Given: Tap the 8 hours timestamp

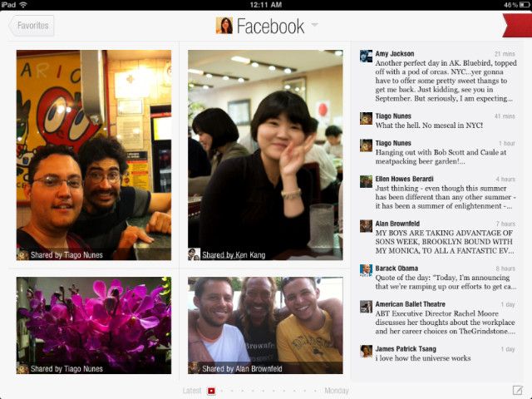Looking at the screenshot, I should click(505, 268).
